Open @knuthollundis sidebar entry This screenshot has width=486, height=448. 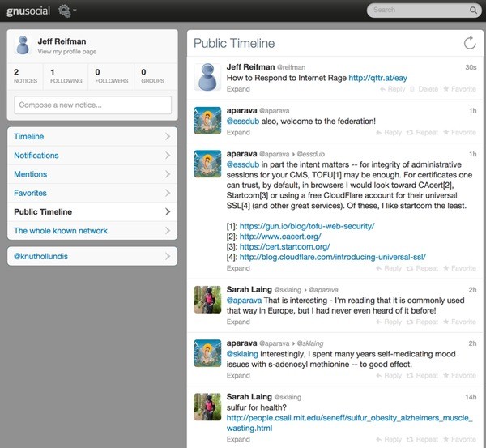pos(92,256)
